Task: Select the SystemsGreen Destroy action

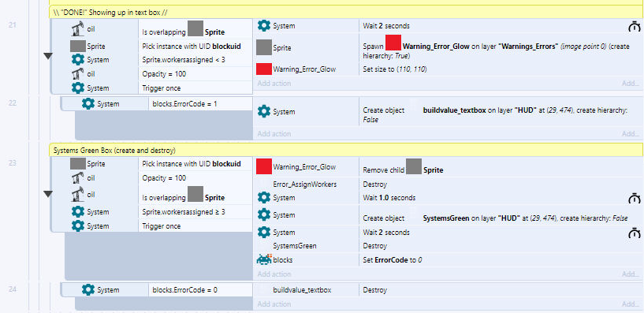Action: coord(448,246)
